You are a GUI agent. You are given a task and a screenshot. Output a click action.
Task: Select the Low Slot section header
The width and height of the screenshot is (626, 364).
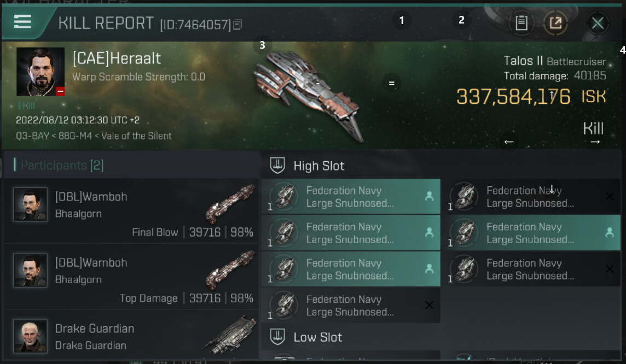click(x=318, y=337)
